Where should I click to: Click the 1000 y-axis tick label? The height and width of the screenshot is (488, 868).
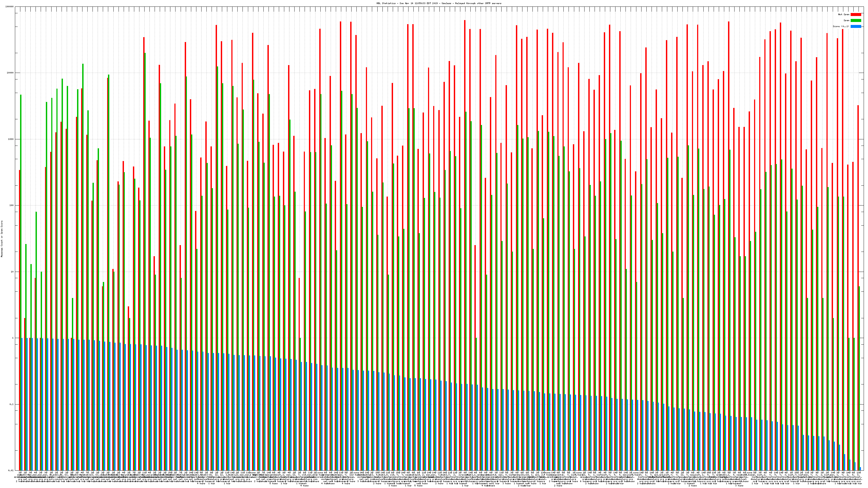point(11,139)
